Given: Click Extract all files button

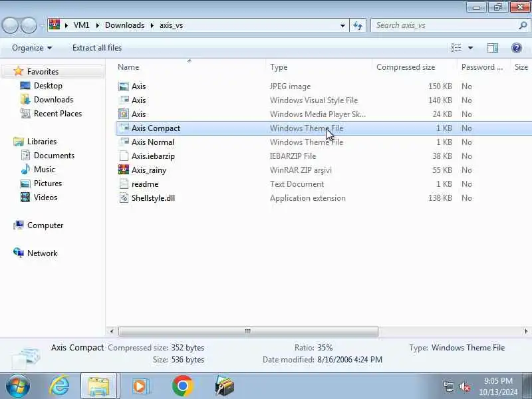Looking at the screenshot, I should click(97, 48).
